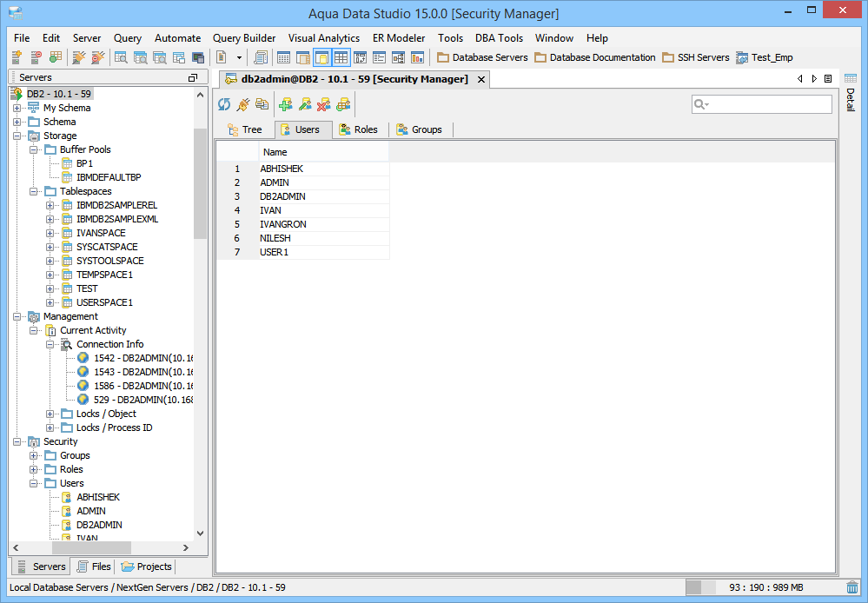This screenshot has width=868, height=603.
Task: Click the pencil Edit User icon
Action: [x=304, y=104]
